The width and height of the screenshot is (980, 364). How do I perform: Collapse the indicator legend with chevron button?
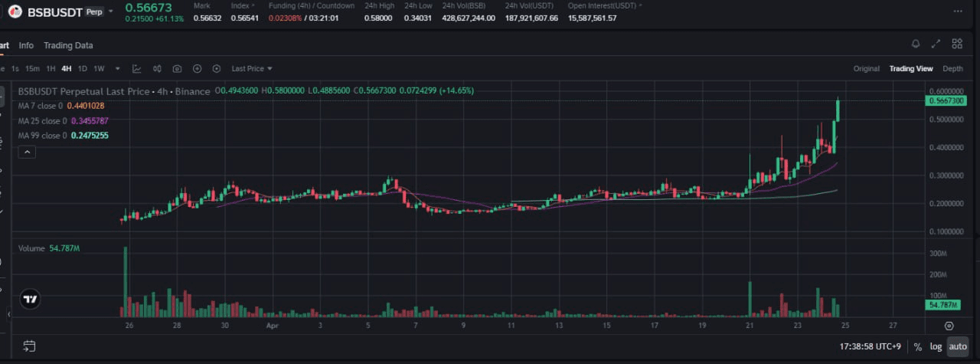[27, 152]
